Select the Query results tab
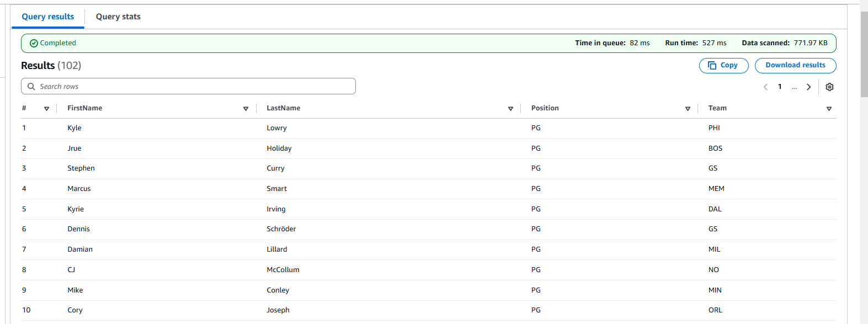Viewport: 868px width, 324px height. click(x=48, y=17)
